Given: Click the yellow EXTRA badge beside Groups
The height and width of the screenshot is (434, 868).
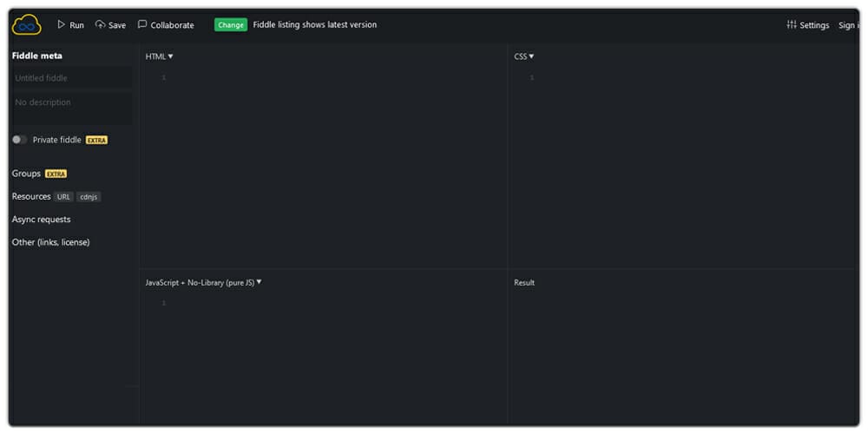Looking at the screenshot, I should click(56, 174).
